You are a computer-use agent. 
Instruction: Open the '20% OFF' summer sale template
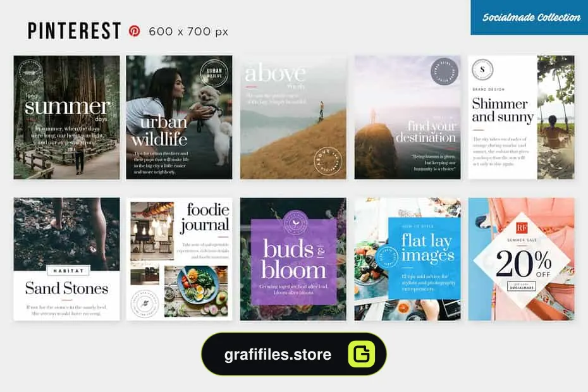pyautogui.click(x=521, y=259)
